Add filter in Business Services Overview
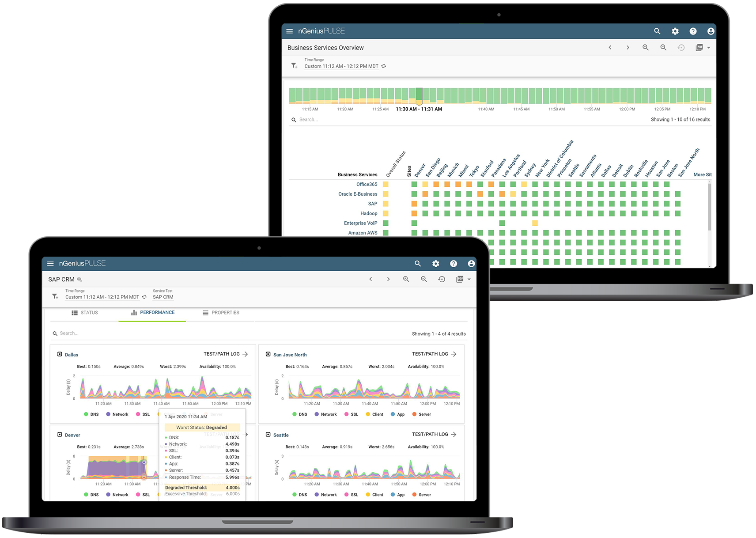This screenshot has width=756, height=538. pyautogui.click(x=294, y=66)
